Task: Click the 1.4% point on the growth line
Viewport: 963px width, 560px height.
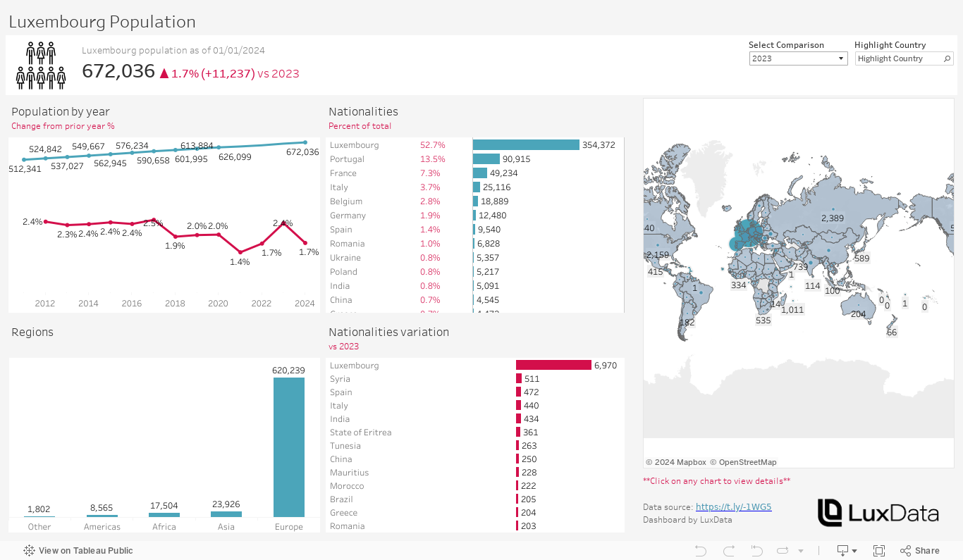Action: pyautogui.click(x=240, y=251)
